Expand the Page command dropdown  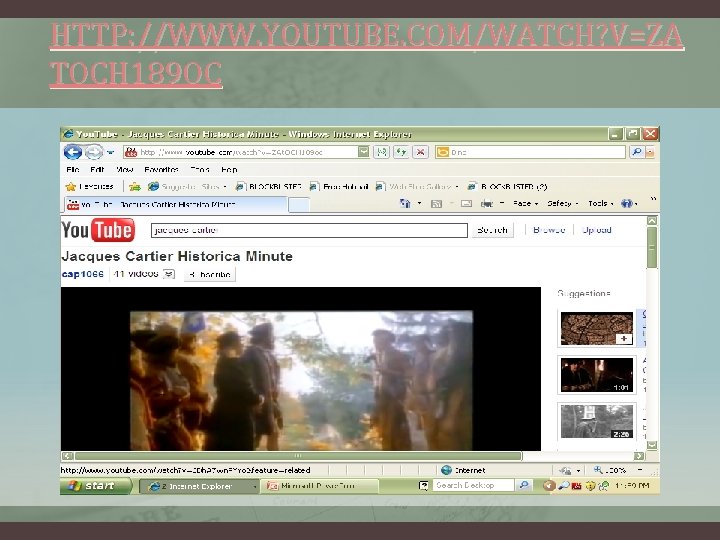point(525,203)
